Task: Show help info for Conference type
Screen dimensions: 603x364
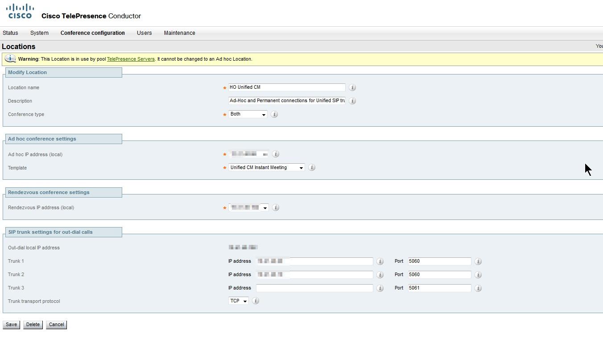Action: (274, 114)
